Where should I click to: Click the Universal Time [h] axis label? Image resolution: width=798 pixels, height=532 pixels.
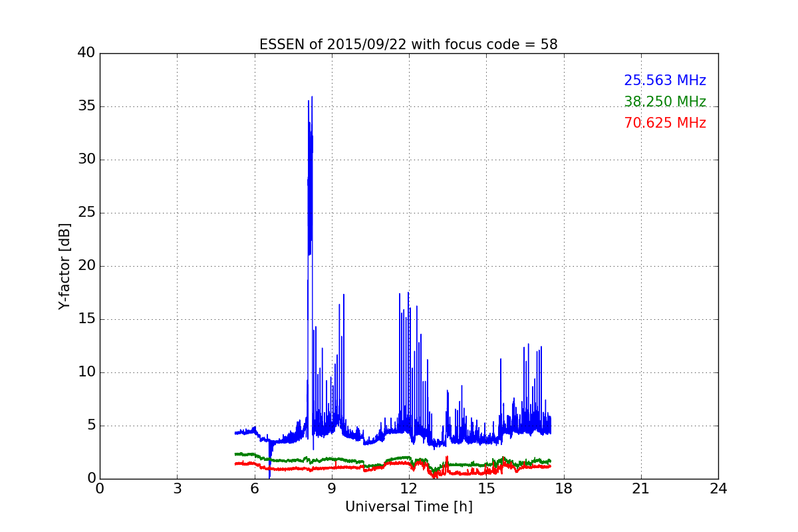click(x=408, y=507)
